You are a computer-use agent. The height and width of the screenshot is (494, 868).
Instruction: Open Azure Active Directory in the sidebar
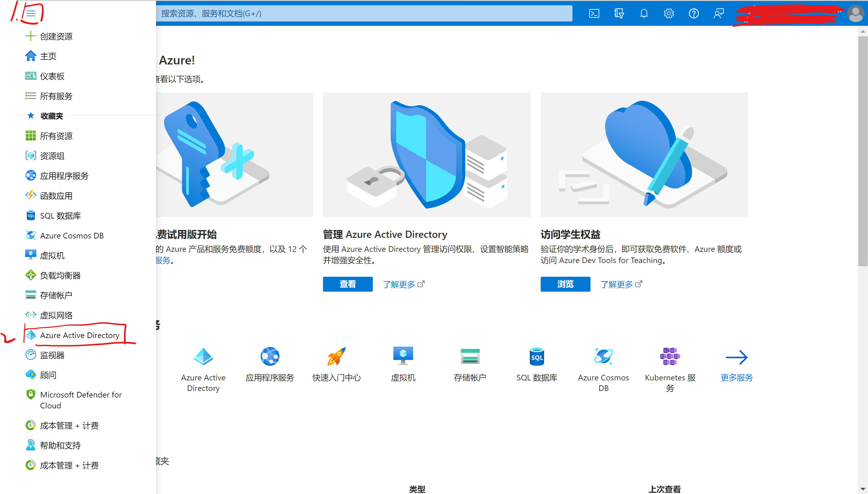pyautogui.click(x=72, y=335)
